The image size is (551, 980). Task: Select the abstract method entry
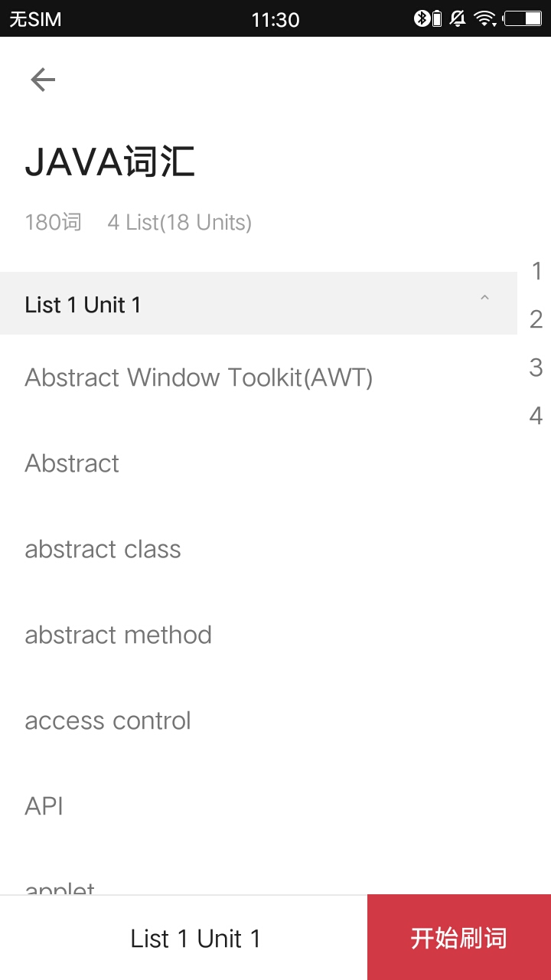click(x=119, y=635)
